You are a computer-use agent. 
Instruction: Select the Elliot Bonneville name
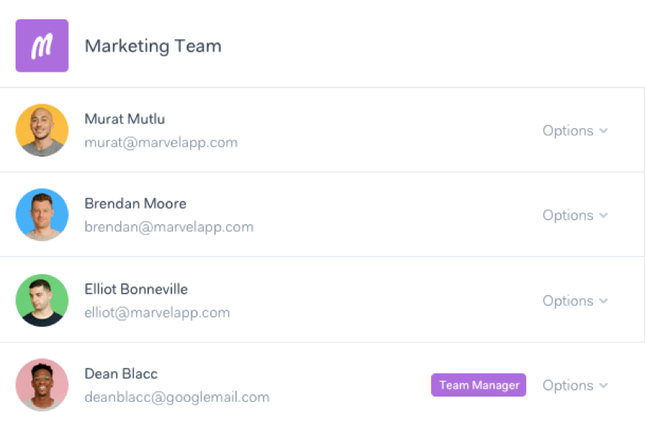tap(136, 289)
